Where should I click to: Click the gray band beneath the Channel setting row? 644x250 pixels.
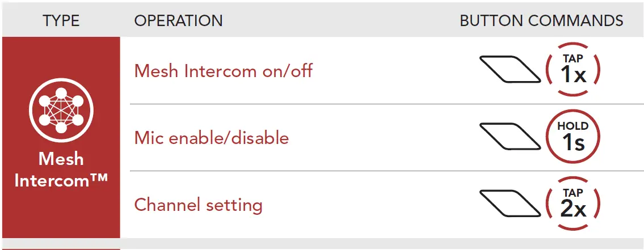pyautogui.click(x=381, y=243)
